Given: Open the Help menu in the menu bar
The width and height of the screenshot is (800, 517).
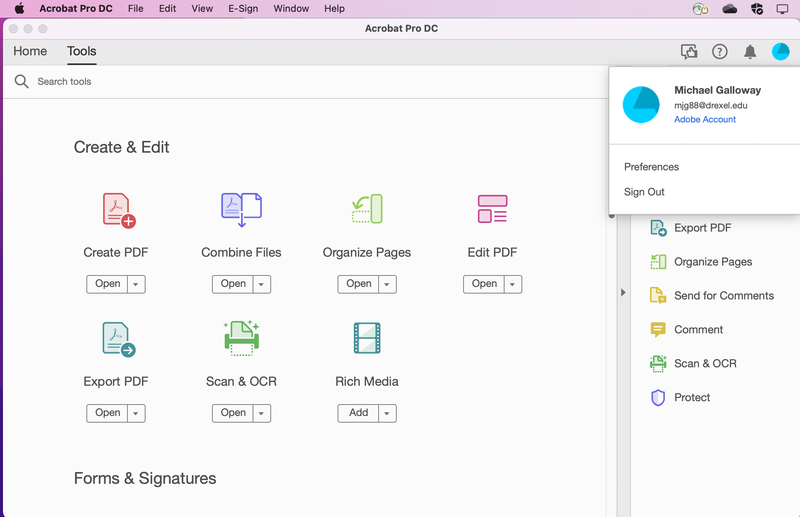Looking at the screenshot, I should click(334, 9).
